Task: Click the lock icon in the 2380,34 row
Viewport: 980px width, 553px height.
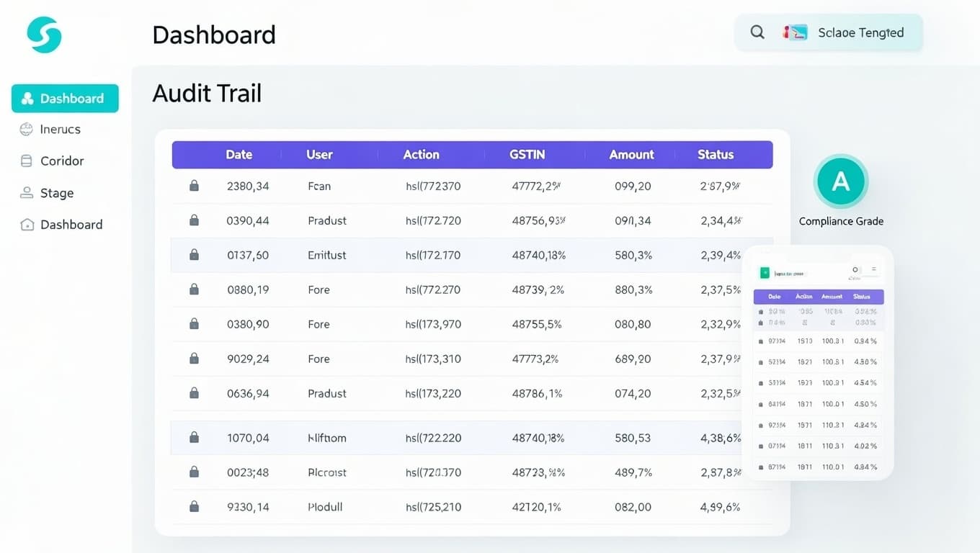Action: pos(194,186)
